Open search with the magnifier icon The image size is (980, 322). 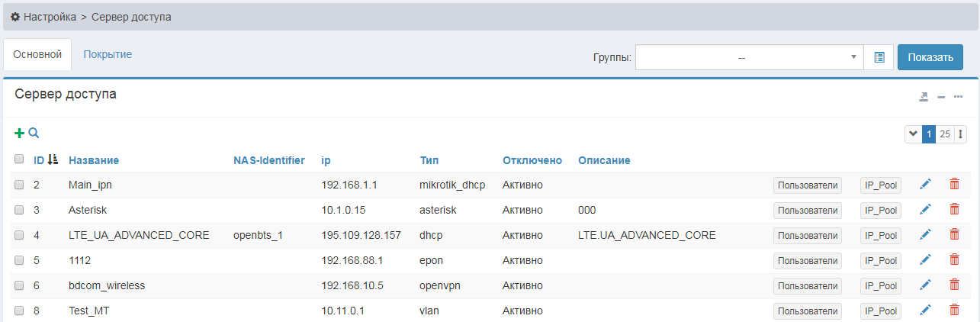(x=34, y=134)
